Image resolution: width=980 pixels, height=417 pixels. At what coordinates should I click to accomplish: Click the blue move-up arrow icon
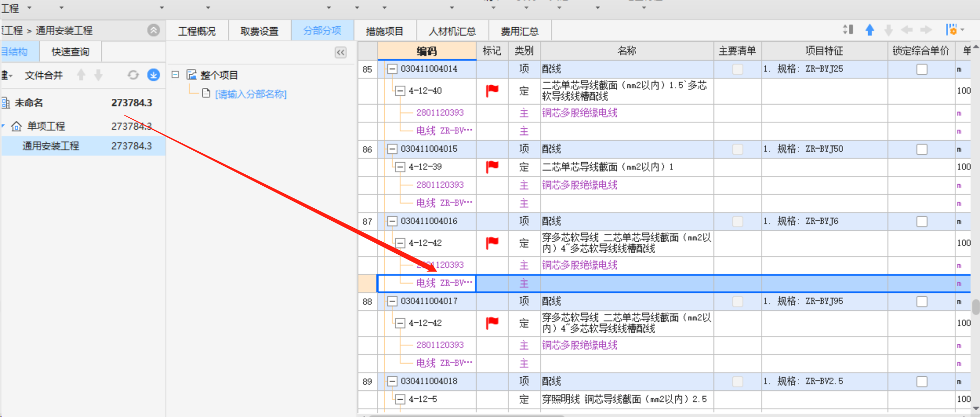point(870,30)
